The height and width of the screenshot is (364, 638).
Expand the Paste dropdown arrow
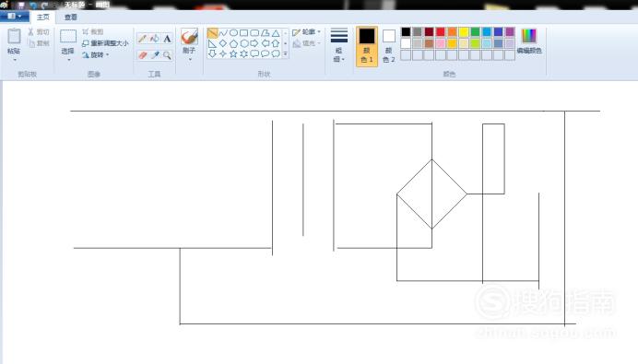point(15,60)
